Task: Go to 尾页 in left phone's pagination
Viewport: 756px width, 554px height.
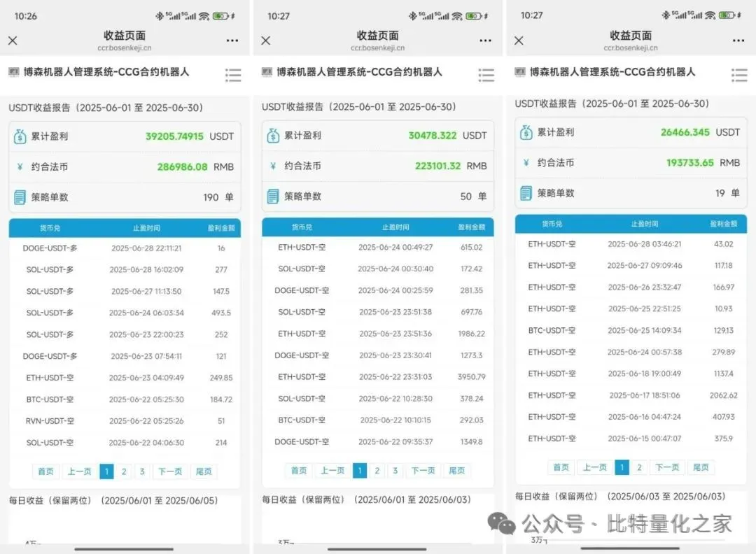Action: [204, 471]
